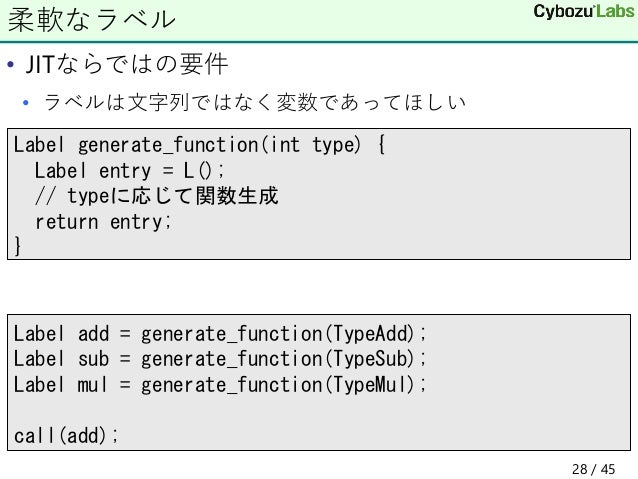
Task: Click the page number 28 / 45
Action: (593, 468)
